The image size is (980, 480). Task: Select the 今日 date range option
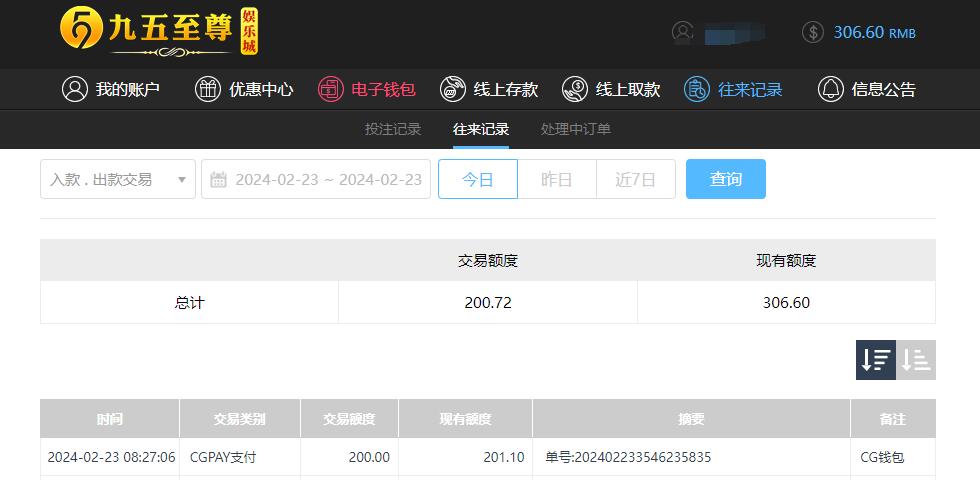tap(478, 179)
